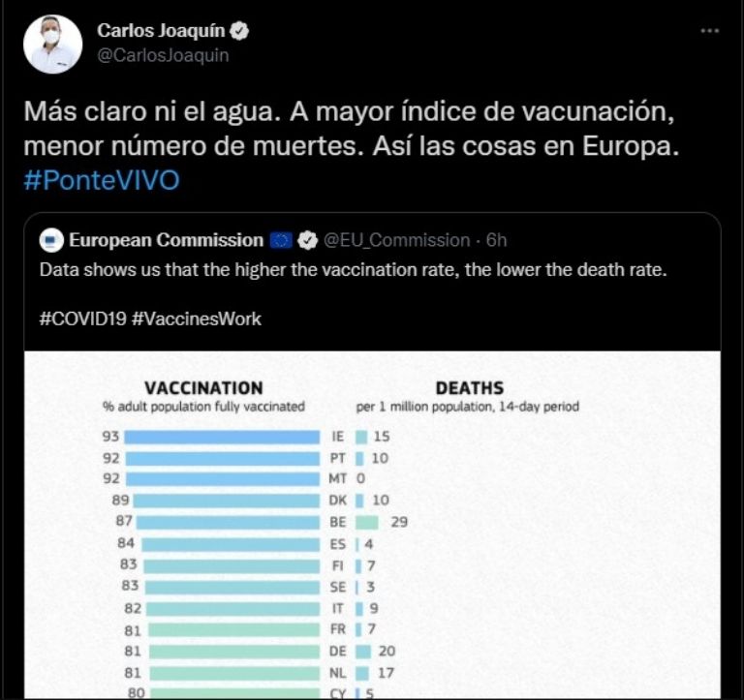
Task: Click the @CarlosJoaquin handle
Action: tap(163, 55)
